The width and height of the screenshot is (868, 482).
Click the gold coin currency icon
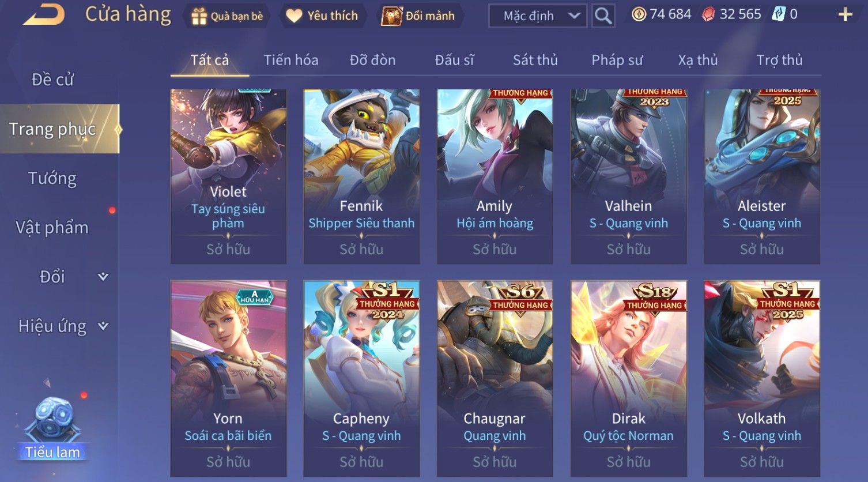639,14
